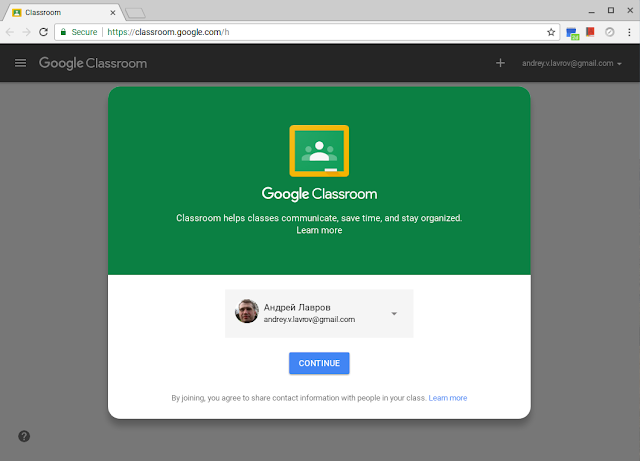
Task: Expand the Андрей Лавров account selector arrow
Action: point(394,314)
